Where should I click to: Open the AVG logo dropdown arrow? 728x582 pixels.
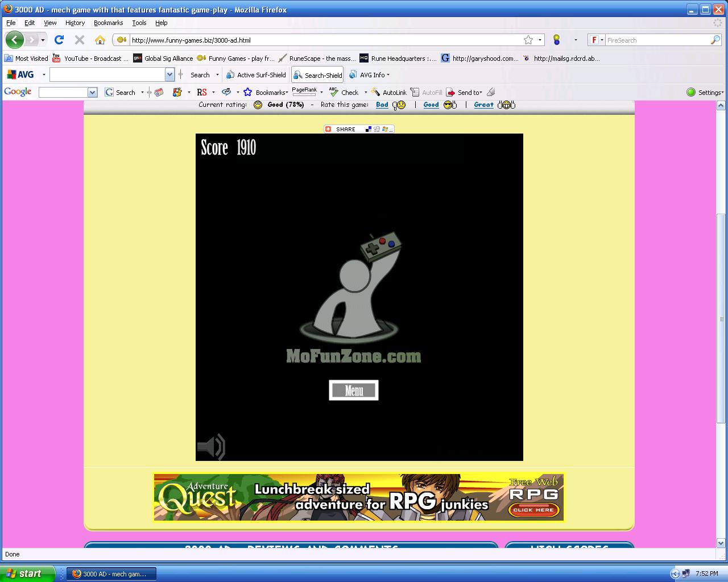coord(44,74)
